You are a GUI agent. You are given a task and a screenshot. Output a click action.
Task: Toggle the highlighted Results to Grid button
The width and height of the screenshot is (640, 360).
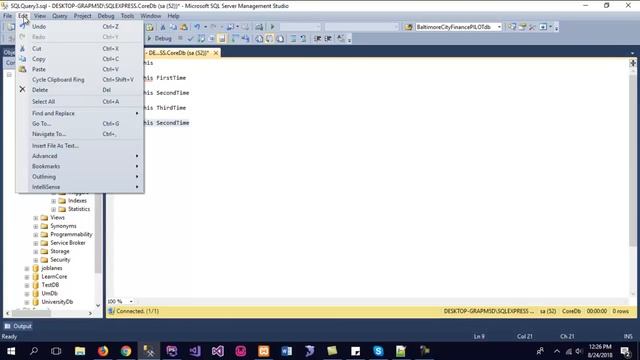point(269,38)
